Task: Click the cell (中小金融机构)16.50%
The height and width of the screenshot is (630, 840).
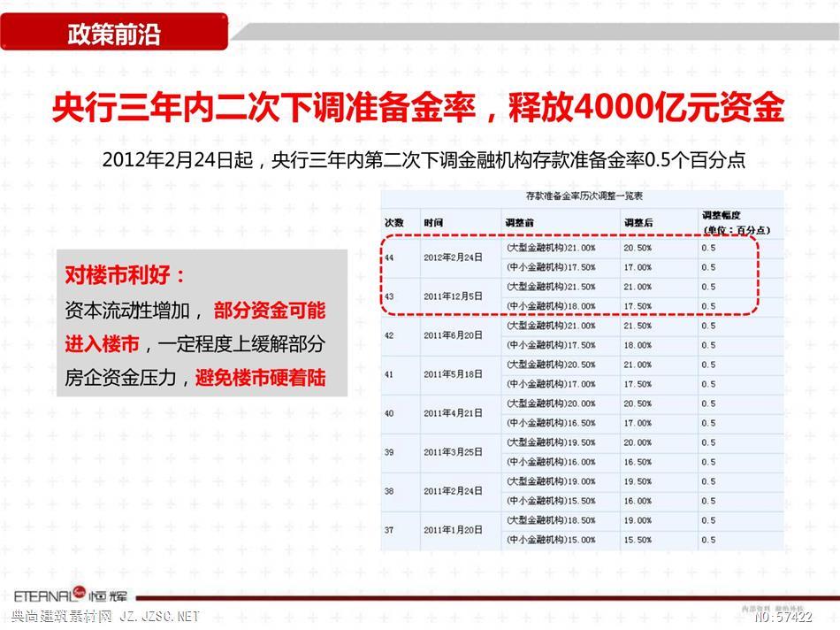Action: pos(551,423)
